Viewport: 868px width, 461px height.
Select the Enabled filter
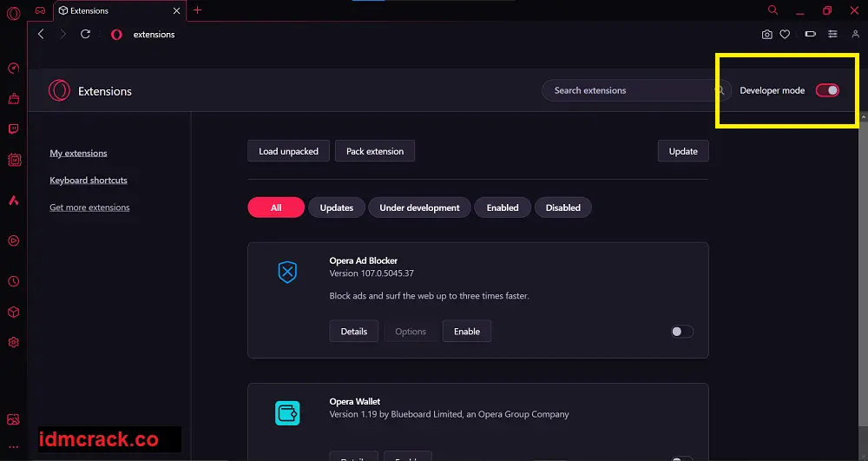point(503,207)
